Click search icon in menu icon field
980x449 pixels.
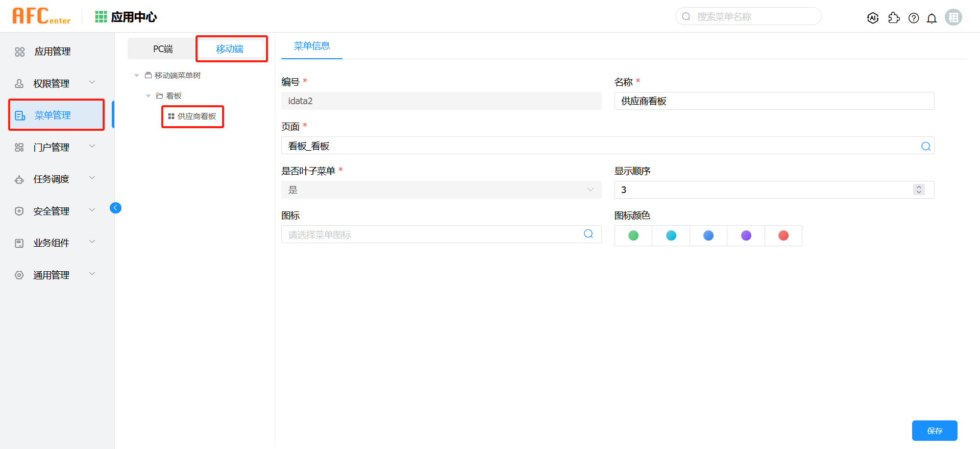(x=589, y=234)
